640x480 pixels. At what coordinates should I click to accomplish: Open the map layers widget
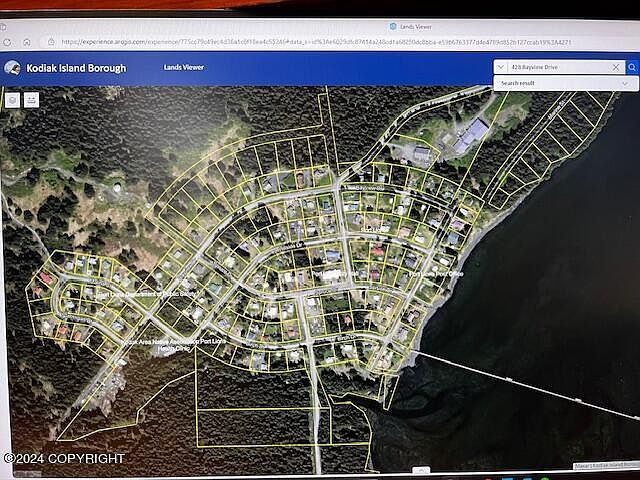point(12,99)
